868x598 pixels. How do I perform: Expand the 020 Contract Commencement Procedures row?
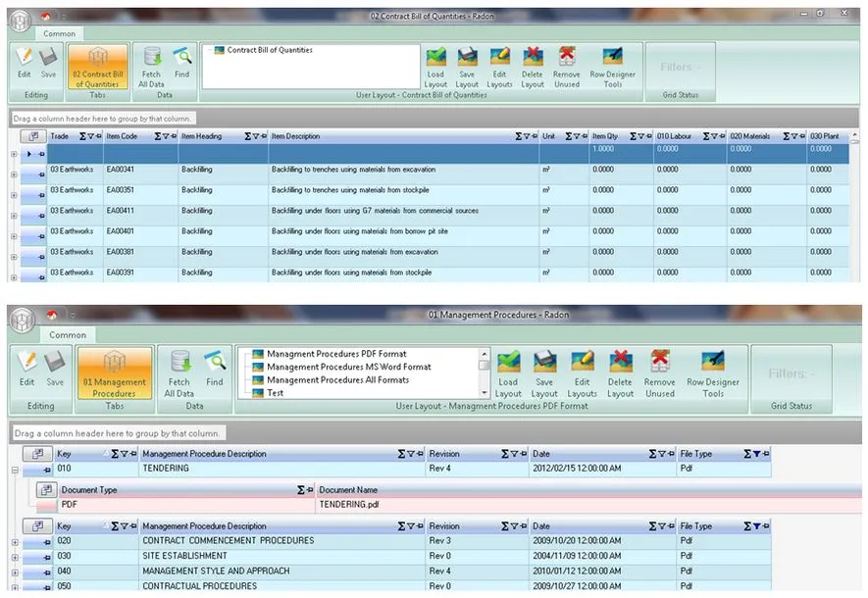[x=15, y=543]
